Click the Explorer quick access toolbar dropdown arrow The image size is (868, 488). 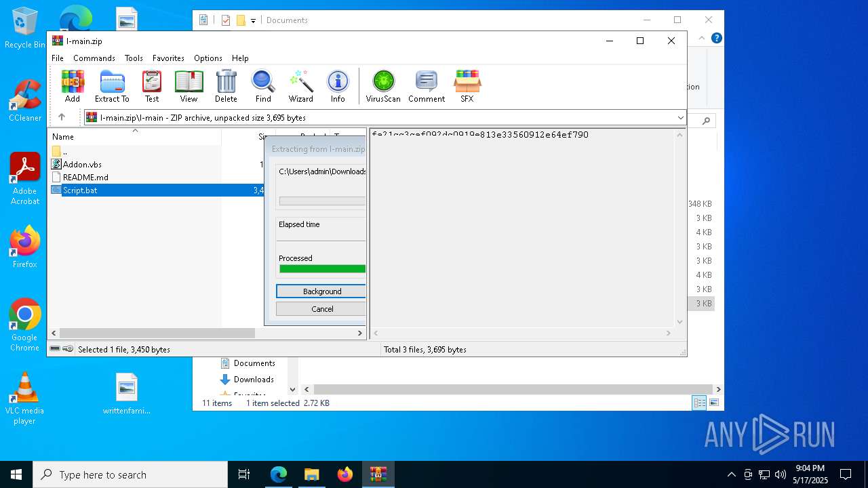(253, 20)
